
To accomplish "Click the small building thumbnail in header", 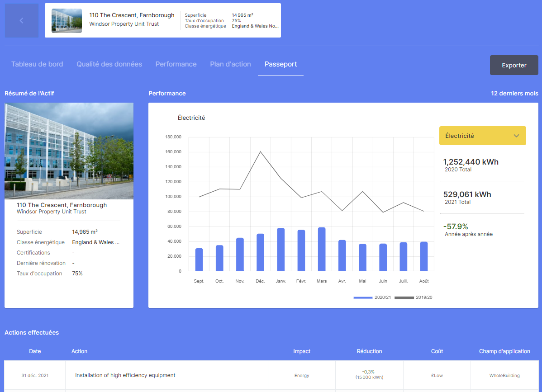I will coord(67,21).
